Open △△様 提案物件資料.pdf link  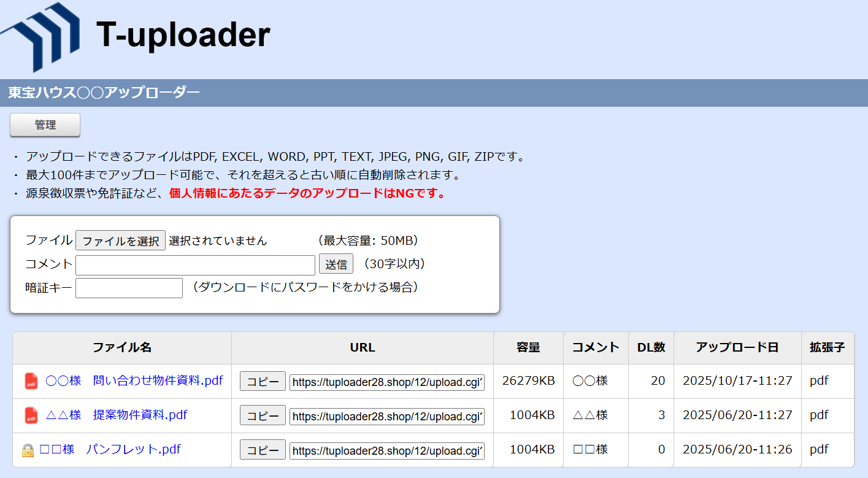(x=117, y=415)
